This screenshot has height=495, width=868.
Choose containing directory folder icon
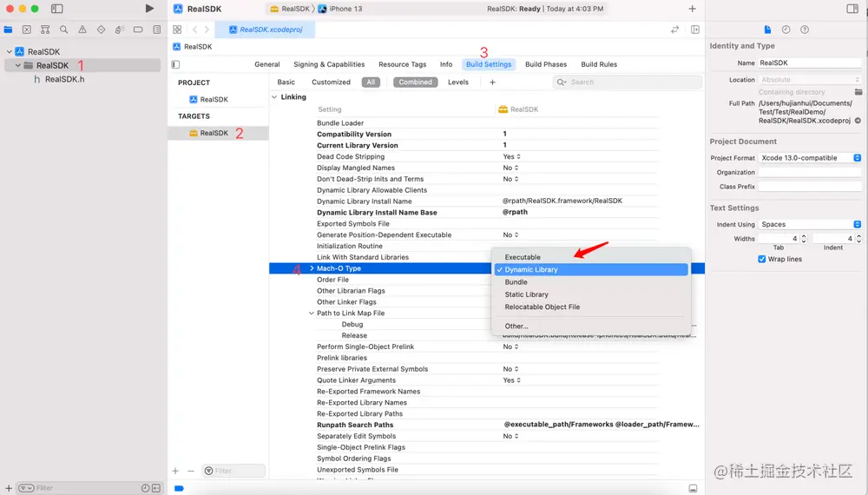858,92
